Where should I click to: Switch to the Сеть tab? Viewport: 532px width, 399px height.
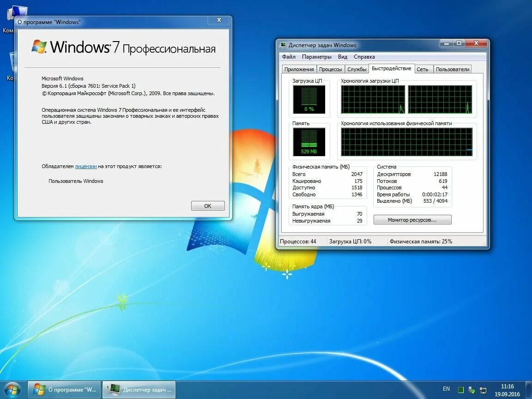tap(423, 69)
